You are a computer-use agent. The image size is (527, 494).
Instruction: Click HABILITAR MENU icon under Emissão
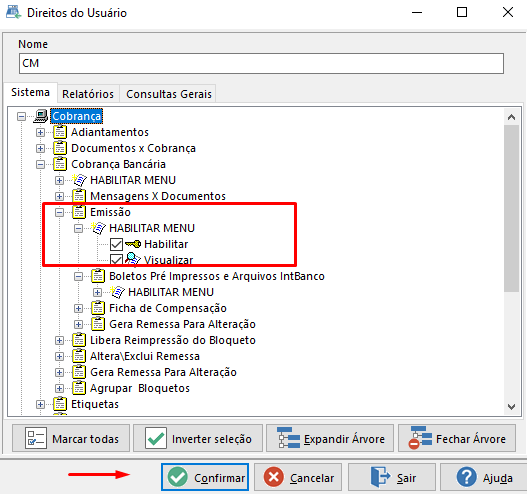[98, 228]
